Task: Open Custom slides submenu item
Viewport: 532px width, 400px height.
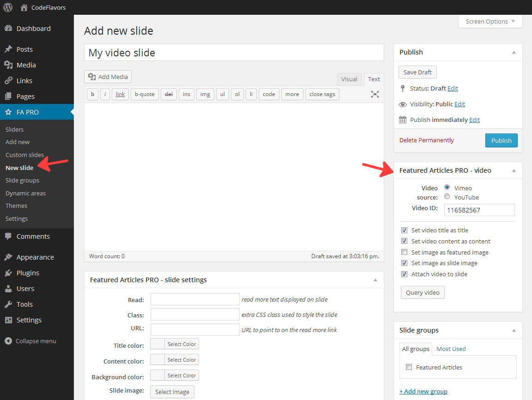Action: 25,155
